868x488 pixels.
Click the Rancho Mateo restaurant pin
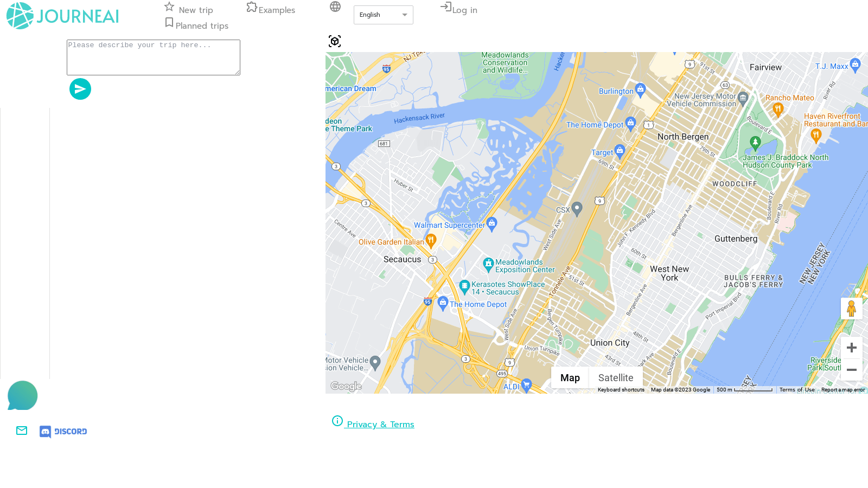click(x=778, y=110)
